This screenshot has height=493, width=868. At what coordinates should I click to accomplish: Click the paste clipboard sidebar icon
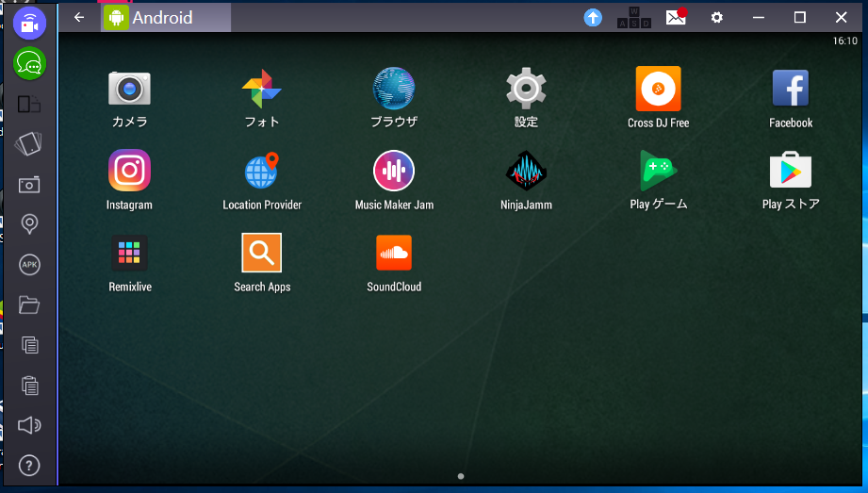click(29, 385)
